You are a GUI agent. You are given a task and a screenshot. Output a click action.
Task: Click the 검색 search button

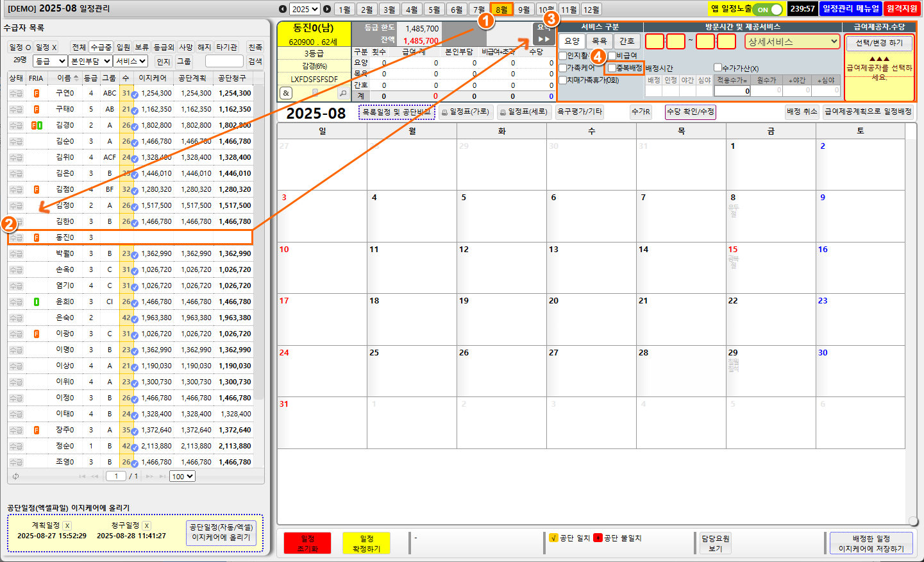(255, 61)
